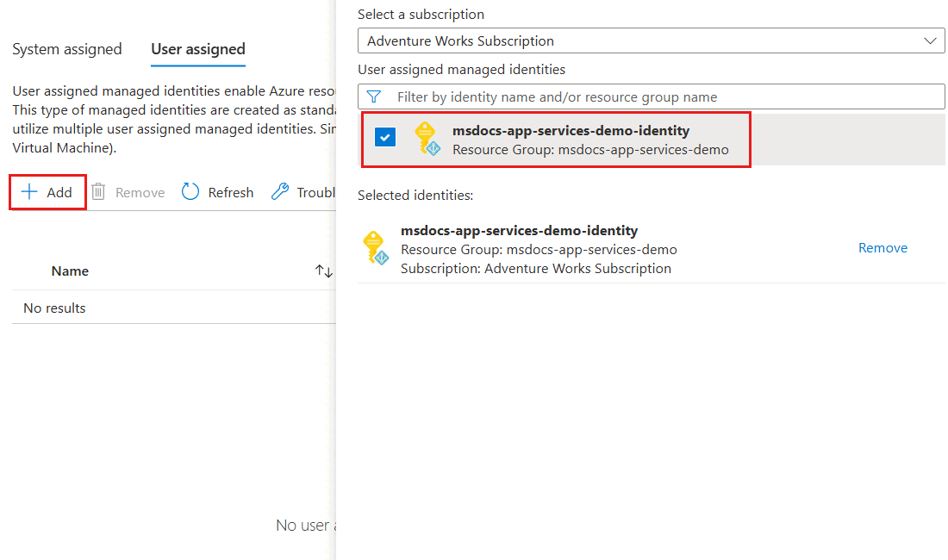Click 'Subscription: Adventure Works Subscription' text
The width and height of the screenshot is (948, 560).
tap(536, 268)
